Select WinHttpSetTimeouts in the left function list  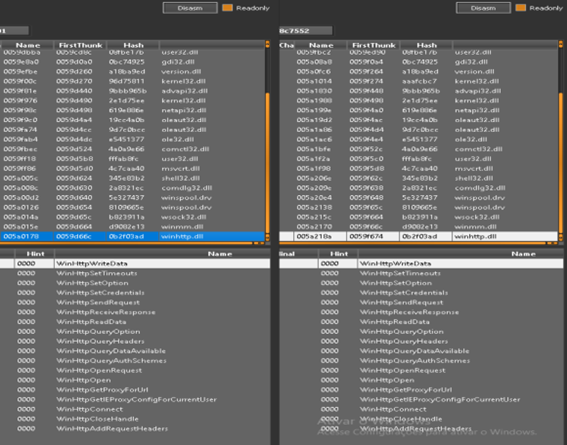pyautogui.click(x=135, y=273)
